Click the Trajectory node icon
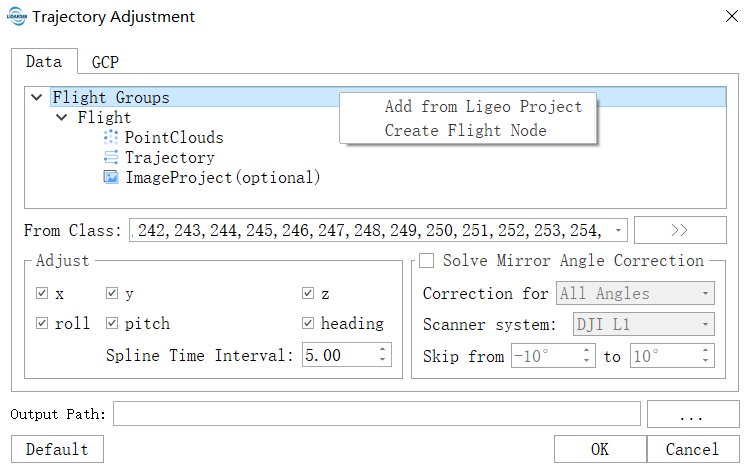This screenshot has width=751, height=474. pyautogui.click(x=111, y=158)
